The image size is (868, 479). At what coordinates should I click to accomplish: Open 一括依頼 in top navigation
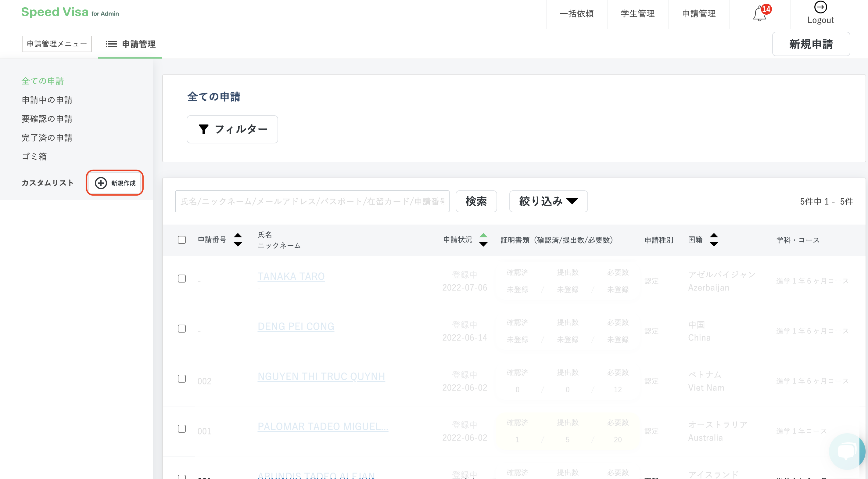point(576,14)
